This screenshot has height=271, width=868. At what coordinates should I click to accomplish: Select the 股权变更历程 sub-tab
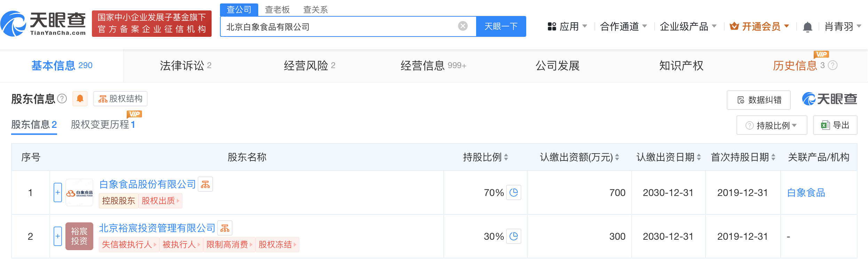(103, 124)
